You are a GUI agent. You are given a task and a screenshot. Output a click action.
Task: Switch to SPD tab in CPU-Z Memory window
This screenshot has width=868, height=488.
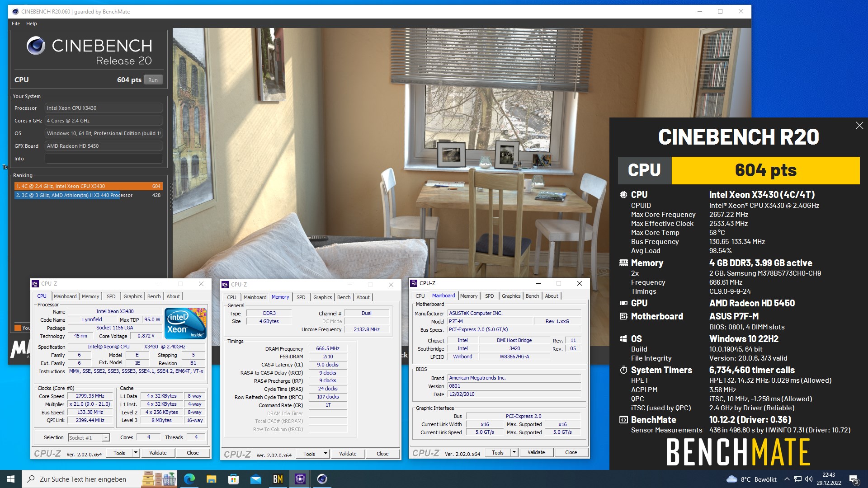coord(301,297)
